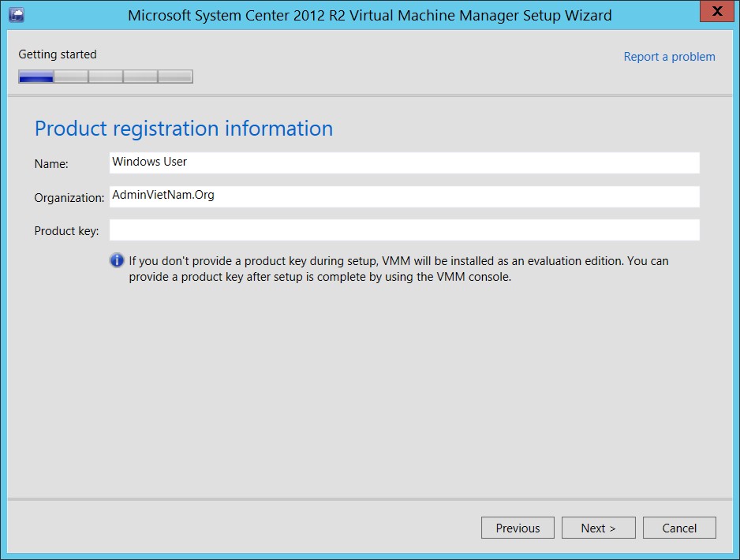Proceed with the Next button
The width and height of the screenshot is (740, 560).
pos(599,528)
